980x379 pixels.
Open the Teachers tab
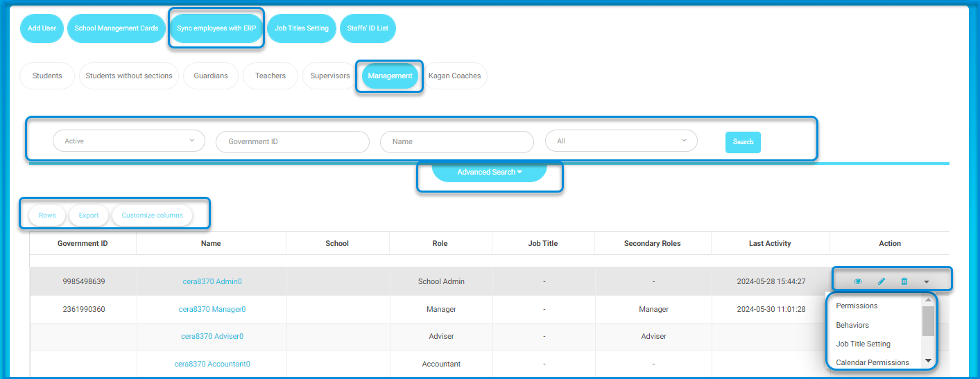pos(270,76)
